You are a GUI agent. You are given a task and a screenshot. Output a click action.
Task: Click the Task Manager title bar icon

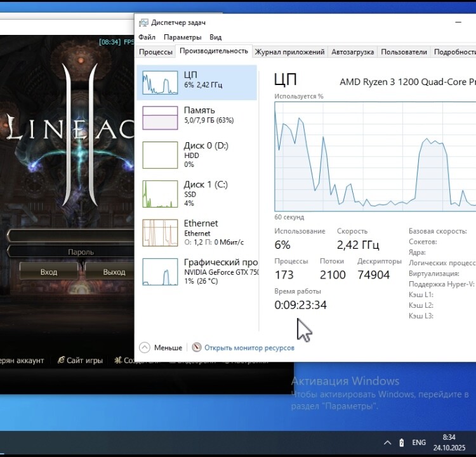pos(143,22)
